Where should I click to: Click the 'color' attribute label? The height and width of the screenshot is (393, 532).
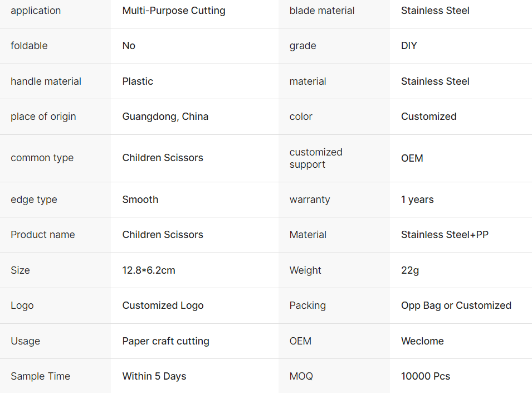[301, 117]
